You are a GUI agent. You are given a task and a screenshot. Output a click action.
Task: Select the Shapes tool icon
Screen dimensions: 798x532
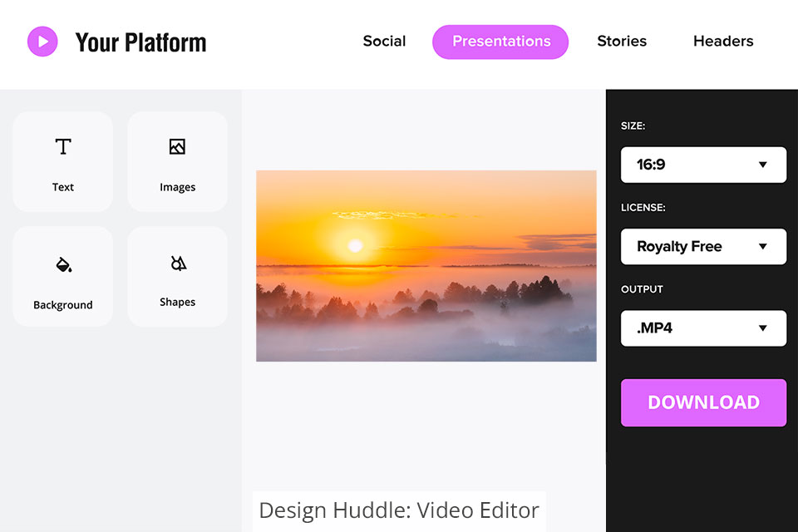[178, 264]
